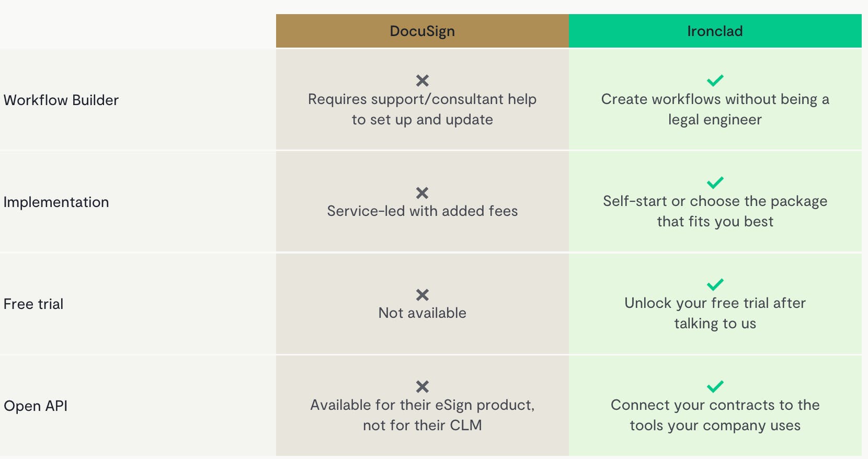
Task: Click the Free trial row label
Action: click(x=33, y=304)
